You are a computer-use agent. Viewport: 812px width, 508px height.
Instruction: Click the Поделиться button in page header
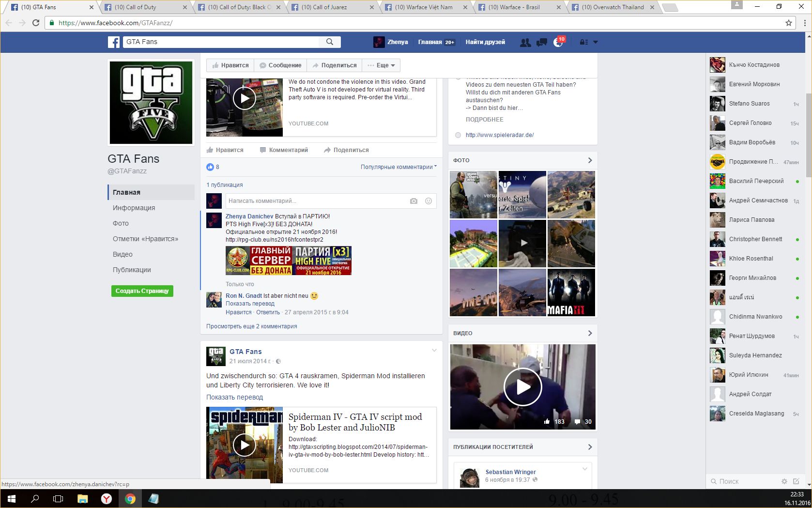pyautogui.click(x=335, y=65)
